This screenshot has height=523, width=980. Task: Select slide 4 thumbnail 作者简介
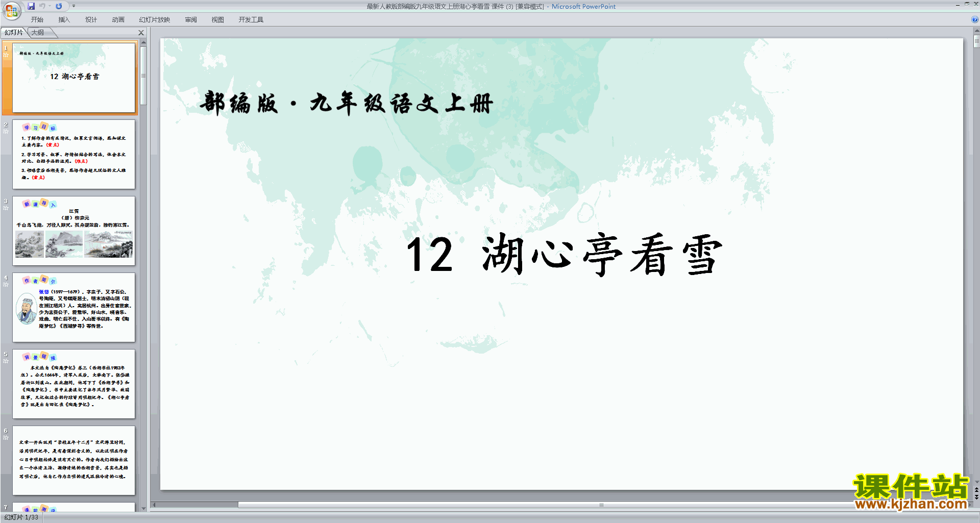tap(74, 307)
